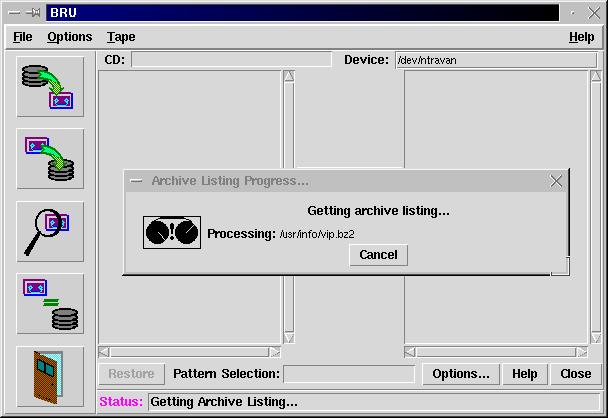Click the compare tape-and-disk icon

[50, 304]
